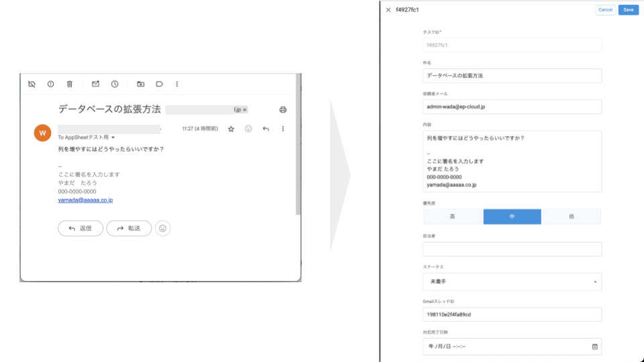This screenshot has width=644, height=362.
Task: Click the empty 担当者 input field
Action: [512, 249]
